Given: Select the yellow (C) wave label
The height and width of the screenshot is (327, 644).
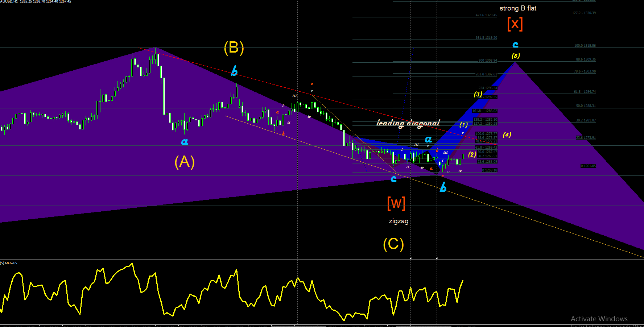Looking at the screenshot, I should [x=393, y=244].
